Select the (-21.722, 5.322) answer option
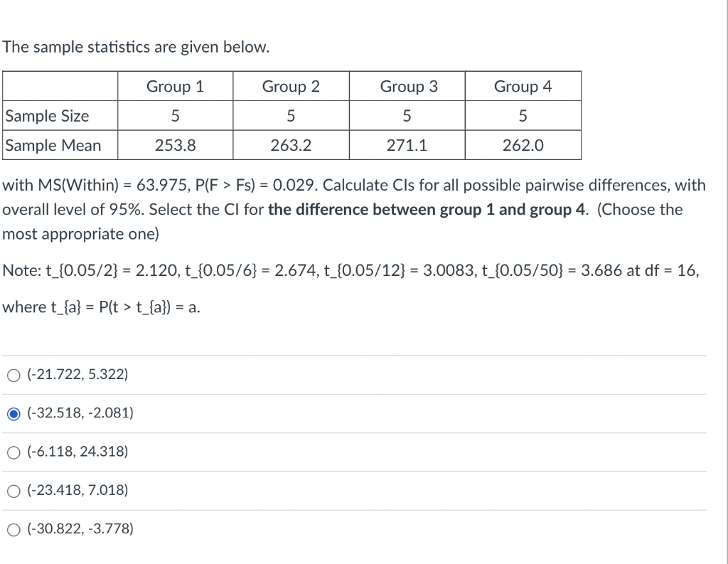Viewport: 728px width, 564px height. click(x=13, y=375)
